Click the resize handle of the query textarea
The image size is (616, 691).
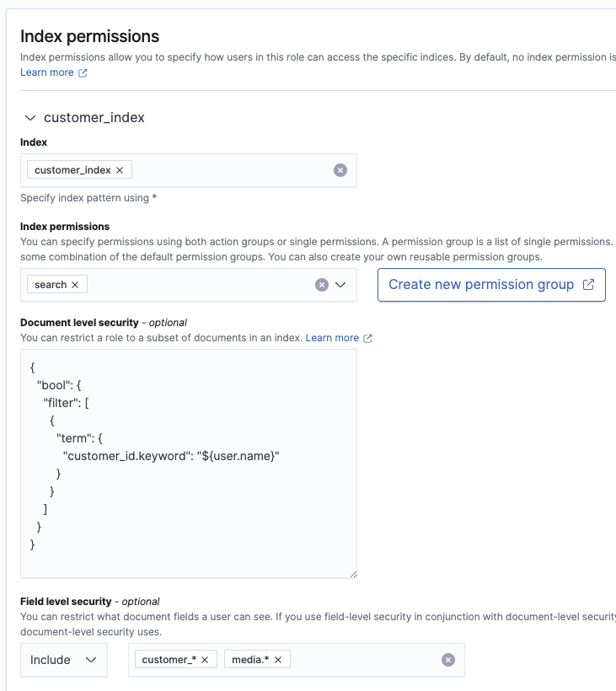pyautogui.click(x=353, y=574)
